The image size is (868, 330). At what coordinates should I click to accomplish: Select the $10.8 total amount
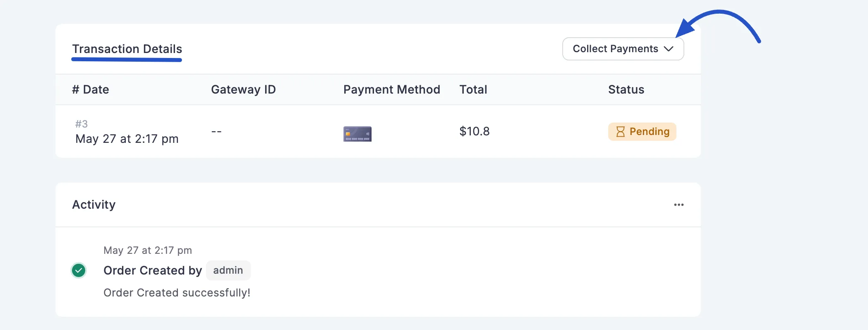474,131
